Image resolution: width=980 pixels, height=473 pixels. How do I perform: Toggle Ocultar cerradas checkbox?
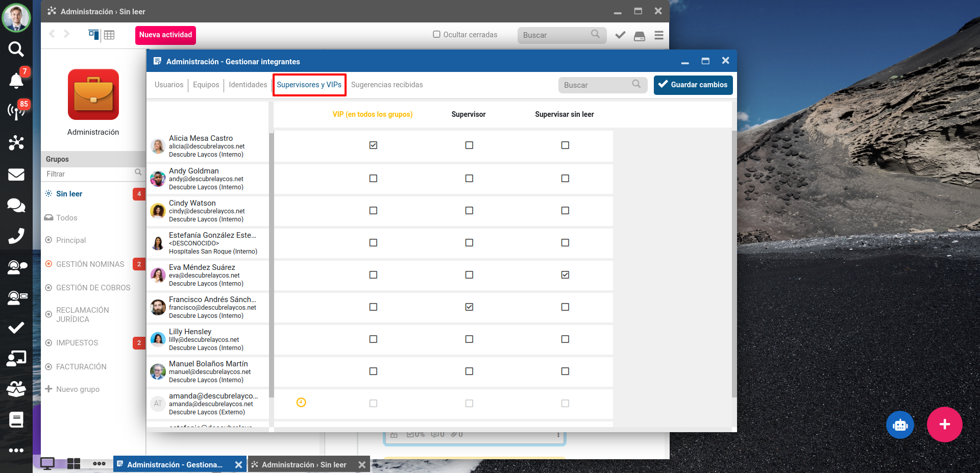(x=436, y=34)
